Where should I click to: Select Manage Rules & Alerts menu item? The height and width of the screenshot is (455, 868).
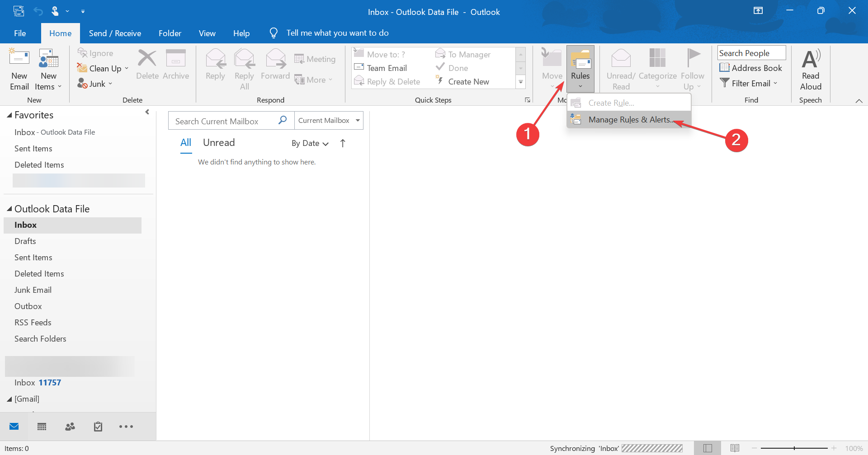(x=629, y=120)
